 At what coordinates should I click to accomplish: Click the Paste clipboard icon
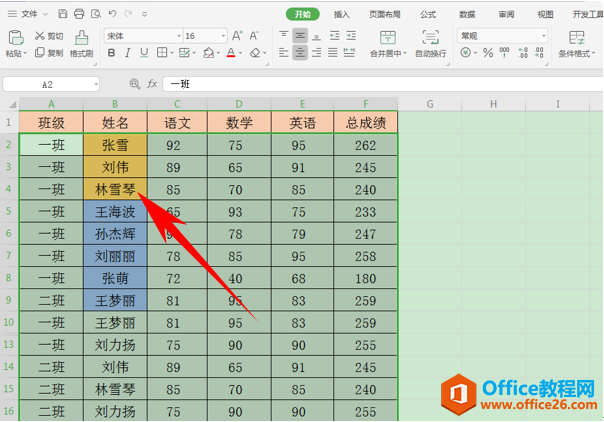(x=16, y=38)
